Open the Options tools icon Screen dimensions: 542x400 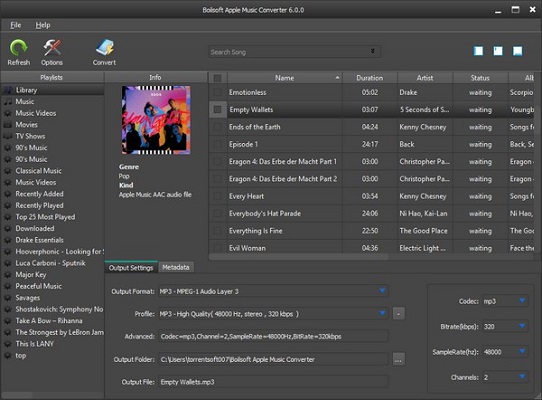tap(52, 48)
